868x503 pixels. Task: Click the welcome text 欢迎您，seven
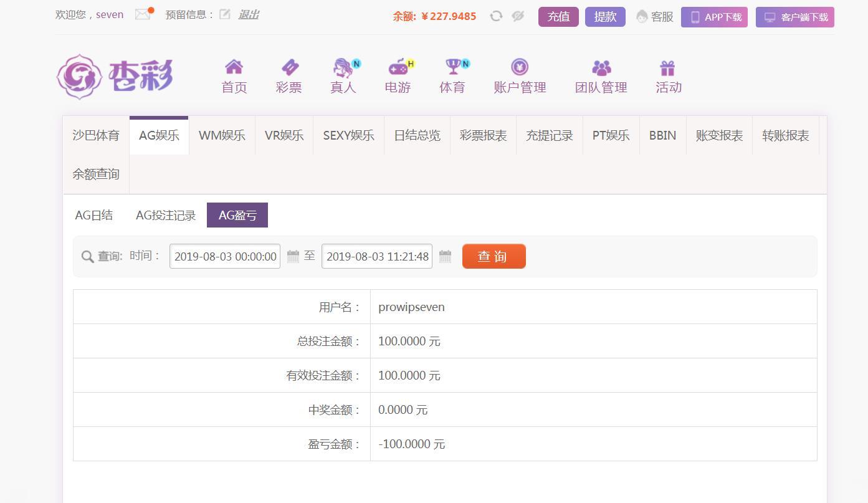point(90,14)
